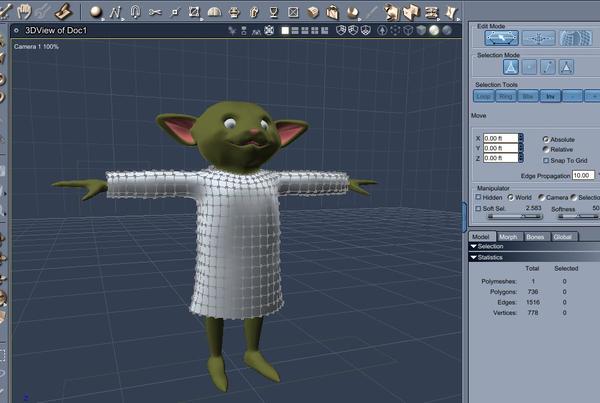This screenshot has height=403, width=600.
Task: Collapse the Selection section
Action: [474, 246]
